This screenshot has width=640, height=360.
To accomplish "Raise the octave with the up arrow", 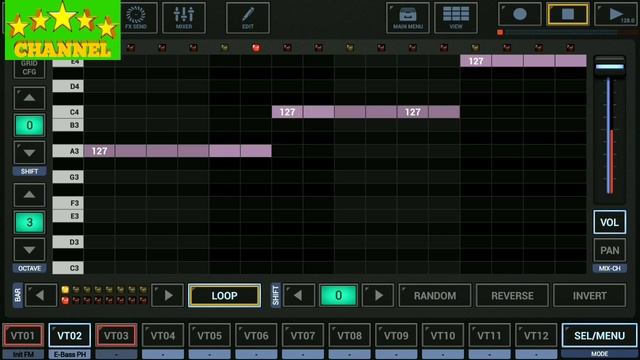I will click(x=29, y=195).
